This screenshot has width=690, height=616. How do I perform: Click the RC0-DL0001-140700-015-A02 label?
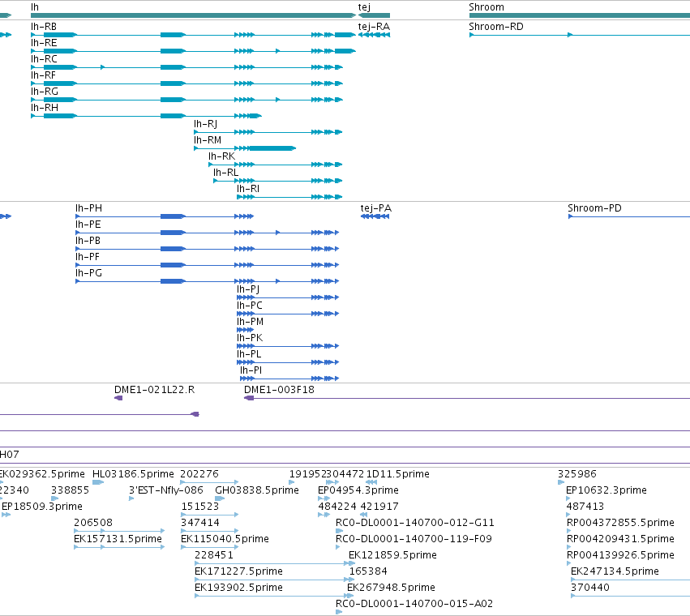pyautogui.click(x=414, y=604)
